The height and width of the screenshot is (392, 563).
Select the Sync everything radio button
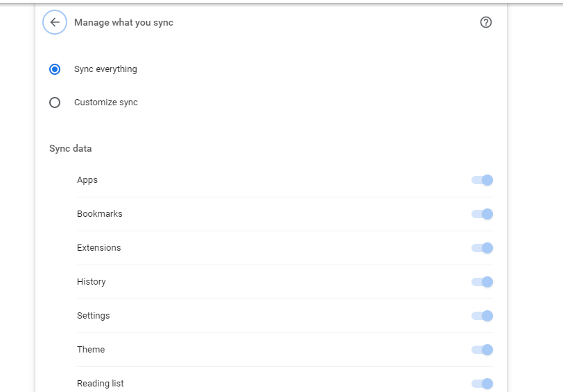point(55,69)
